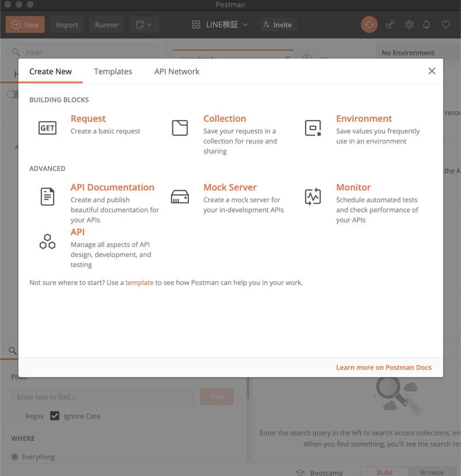Click the Import button
This screenshot has width=461, height=476.
pos(67,25)
